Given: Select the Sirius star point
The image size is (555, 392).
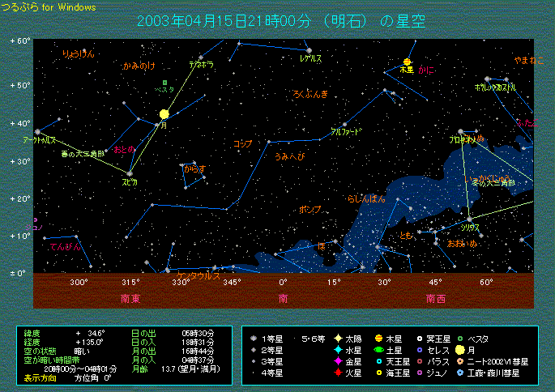Looking at the screenshot, I should pyautogui.click(x=469, y=219).
